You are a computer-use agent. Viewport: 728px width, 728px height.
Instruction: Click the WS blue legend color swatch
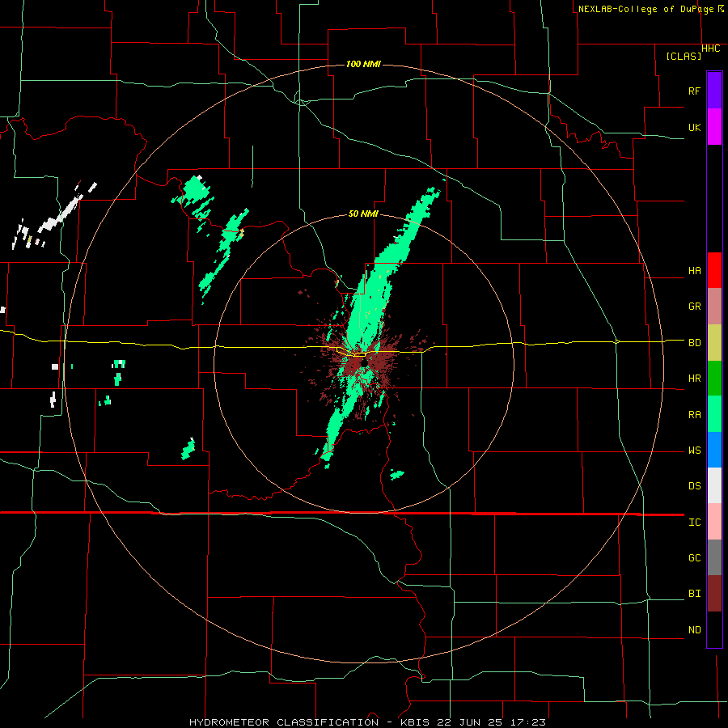tap(714, 450)
